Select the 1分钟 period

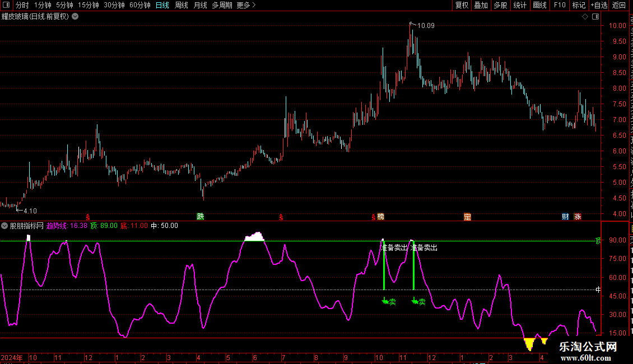tap(43, 5)
